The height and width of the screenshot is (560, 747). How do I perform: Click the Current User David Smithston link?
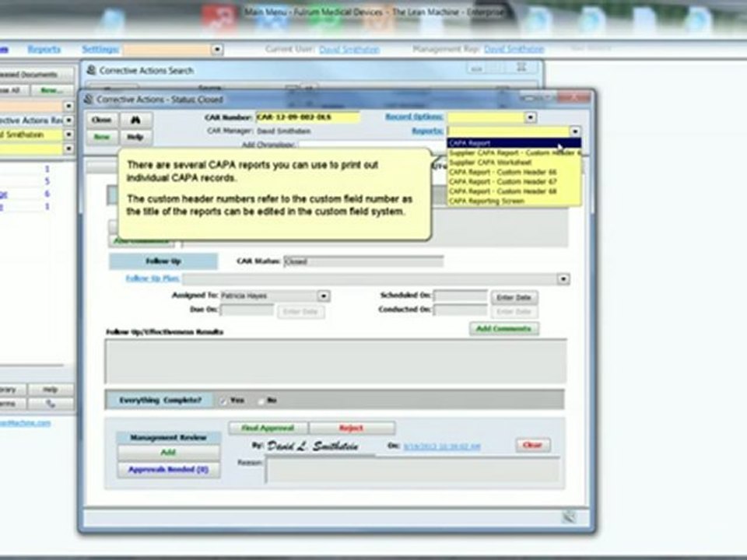pos(349,50)
